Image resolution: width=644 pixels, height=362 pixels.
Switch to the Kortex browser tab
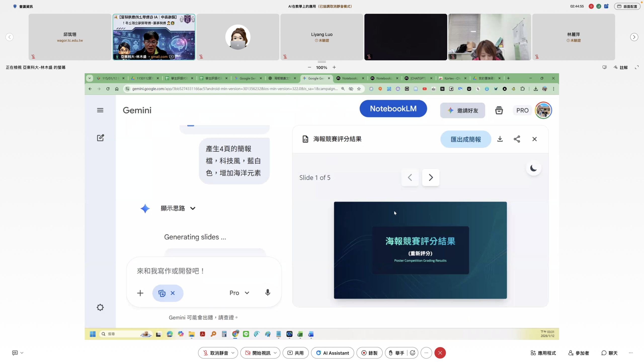(452, 78)
